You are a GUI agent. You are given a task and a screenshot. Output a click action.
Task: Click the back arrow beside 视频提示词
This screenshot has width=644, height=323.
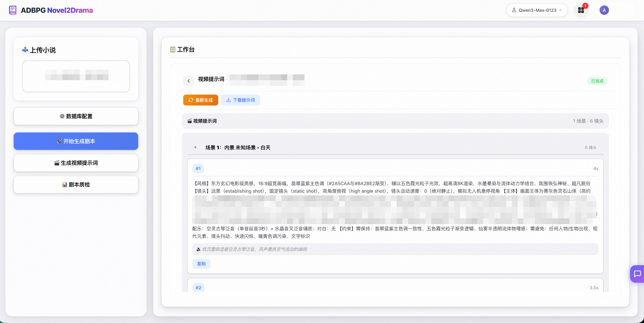[x=188, y=81]
